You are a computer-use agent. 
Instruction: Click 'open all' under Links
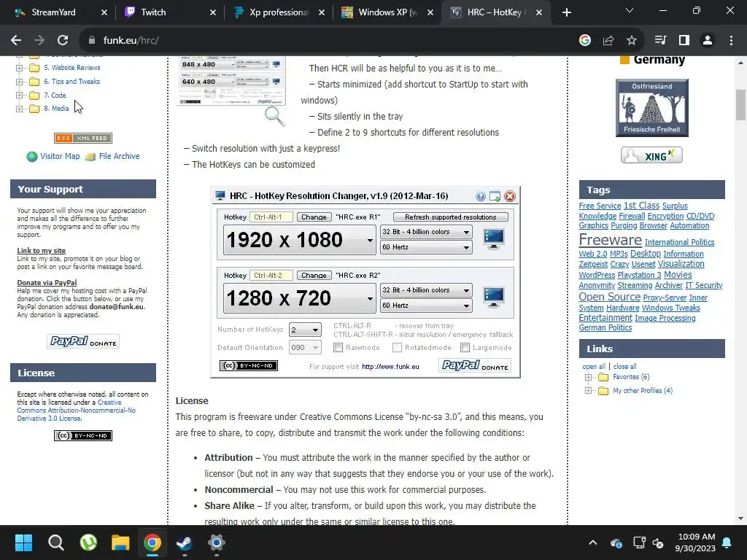[x=594, y=366]
